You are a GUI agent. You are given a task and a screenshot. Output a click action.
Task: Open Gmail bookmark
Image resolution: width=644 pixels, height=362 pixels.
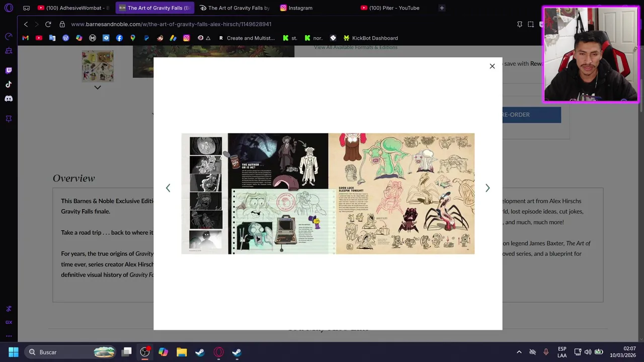[x=26, y=38]
